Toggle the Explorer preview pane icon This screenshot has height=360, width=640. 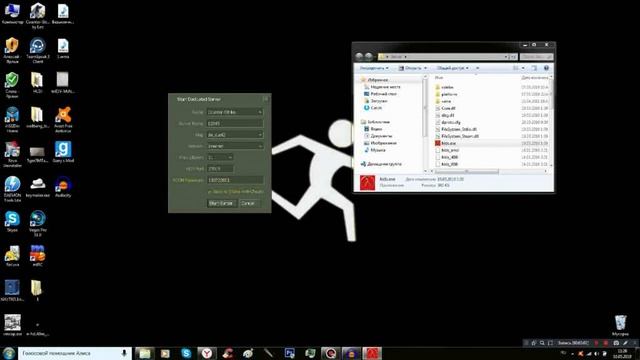[534, 68]
